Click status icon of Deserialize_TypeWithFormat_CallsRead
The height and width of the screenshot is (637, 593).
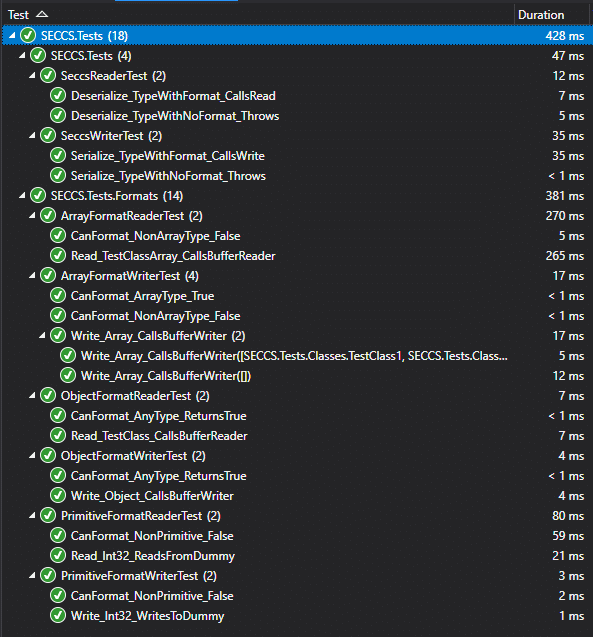coord(58,95)
